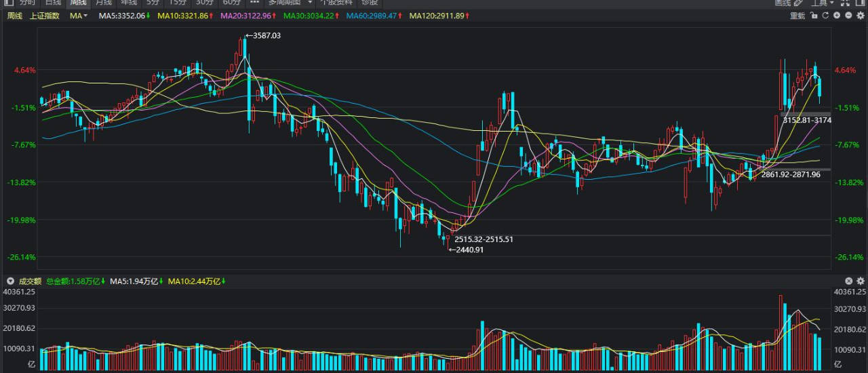
Task: Click the lock icon beside 重载
Action: tap(813, 16)
